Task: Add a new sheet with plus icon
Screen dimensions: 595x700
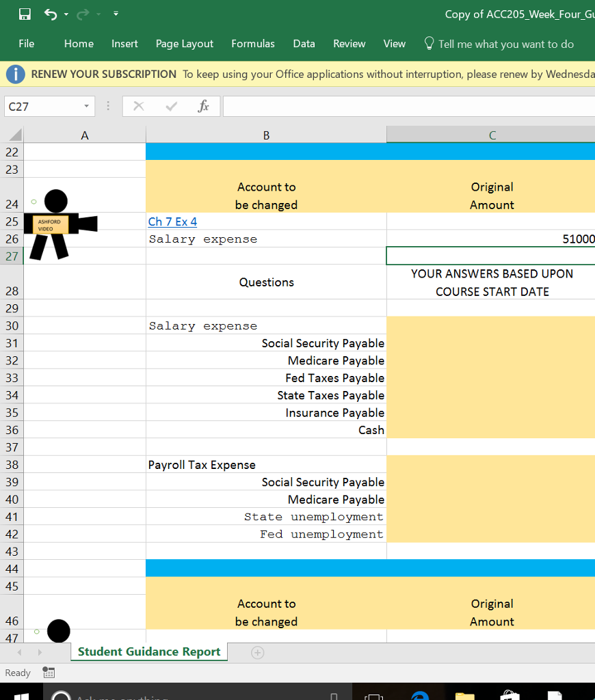Action: (x=257, y=652)
